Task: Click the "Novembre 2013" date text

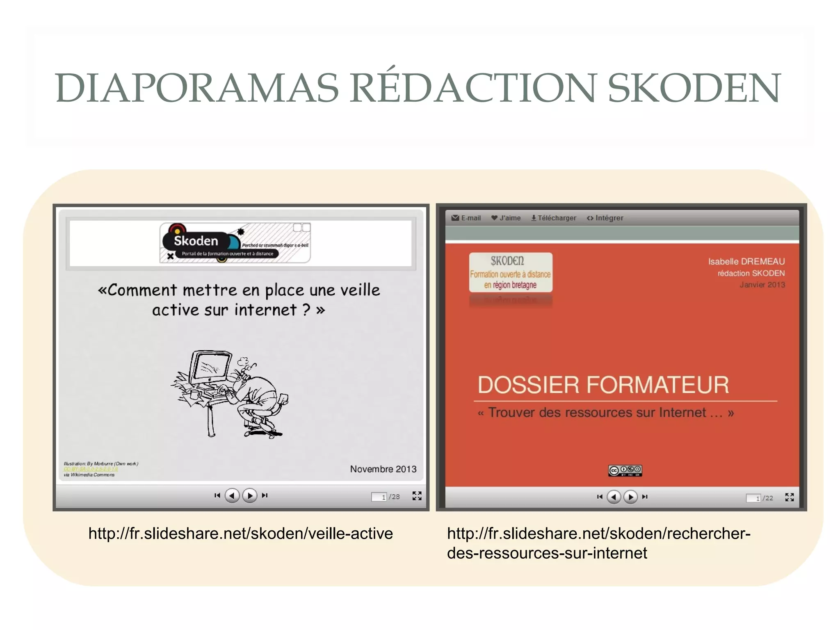Action: click(383, 469)
